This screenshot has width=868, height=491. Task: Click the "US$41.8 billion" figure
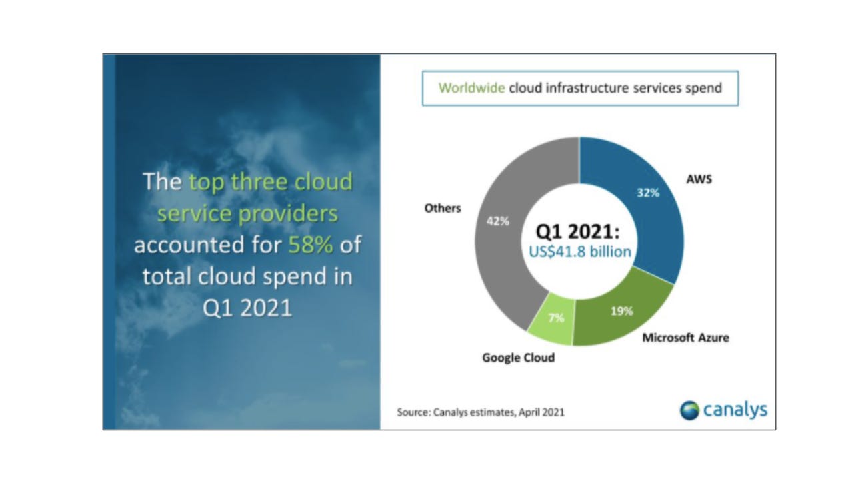pyautogui.click(x=579, y=252)
